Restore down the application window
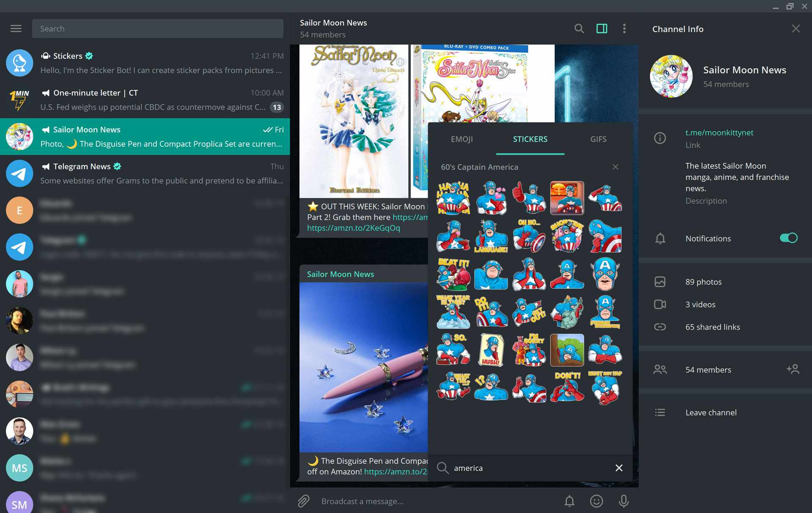Image resolution: width=812 pixels, height=513 pixels. coord(790,6)
